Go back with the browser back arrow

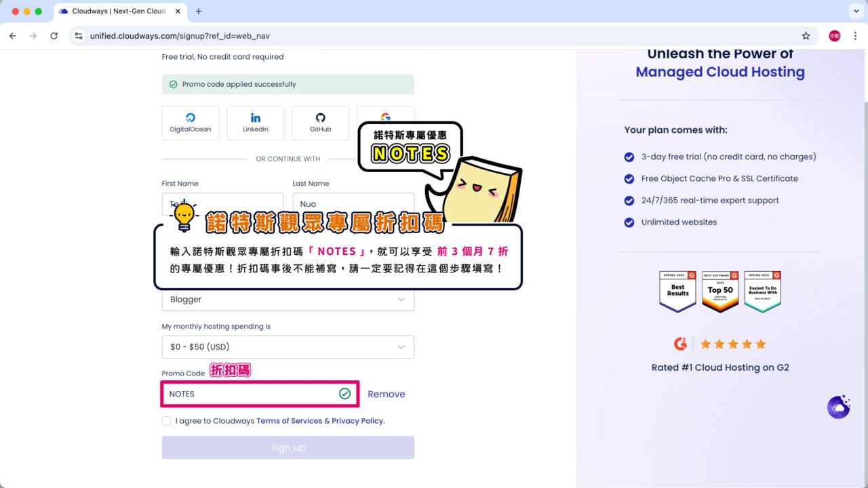point(12,36)
